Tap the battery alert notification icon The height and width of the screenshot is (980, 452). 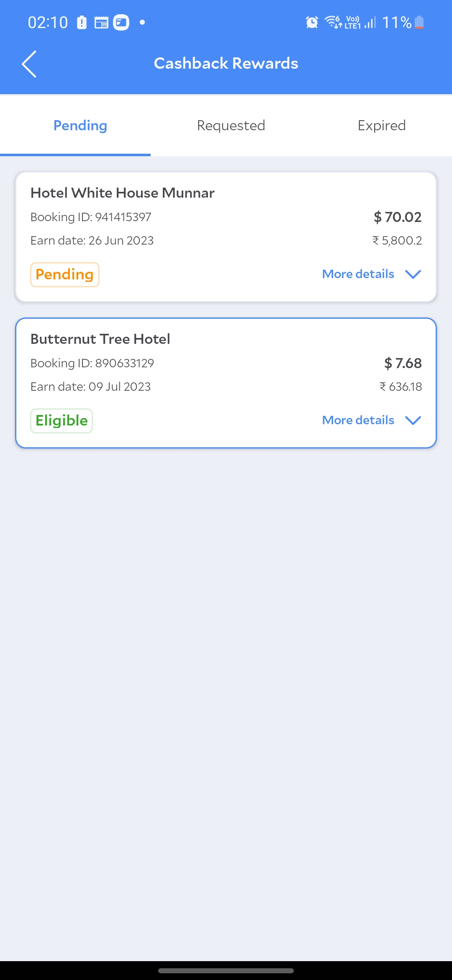coord(82,22)
